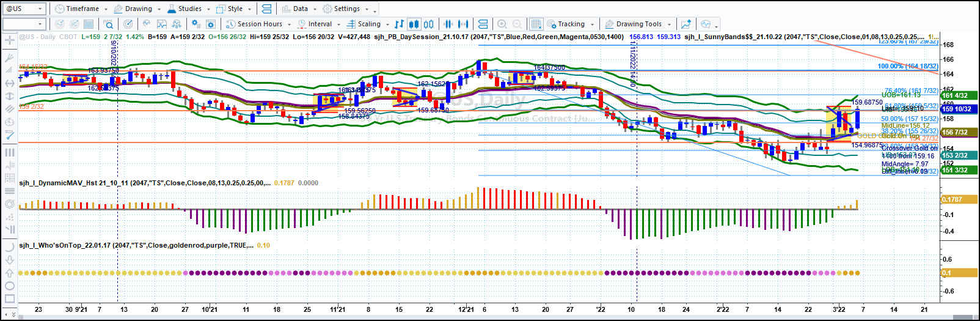The height and width of the screenshot is (321, 980).
Task: Select the crosshair tool in left sidebar
Action: click(10, 40)
